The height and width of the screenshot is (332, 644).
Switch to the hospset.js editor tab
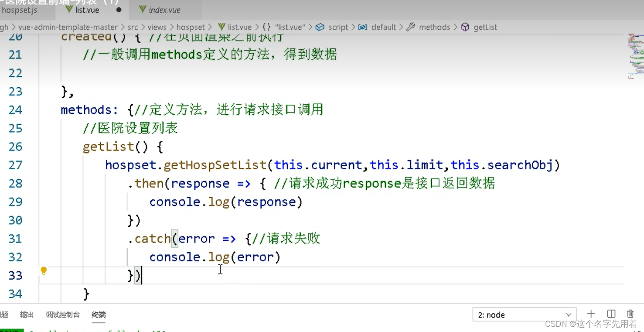(x=19, y=10)
